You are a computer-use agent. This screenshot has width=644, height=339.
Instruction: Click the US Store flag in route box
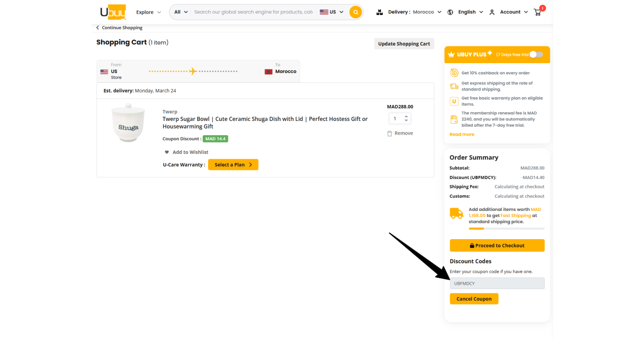coord(104,72)
